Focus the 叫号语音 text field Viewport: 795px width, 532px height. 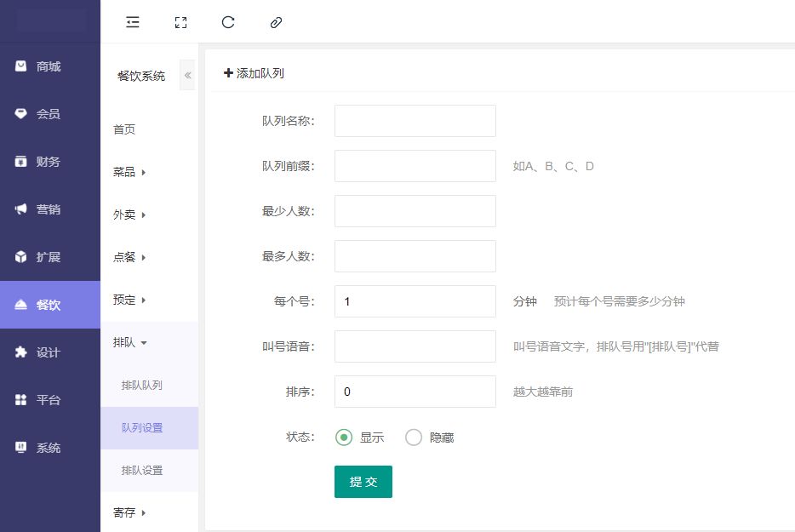pyautogui.click(x=415, y=346)
